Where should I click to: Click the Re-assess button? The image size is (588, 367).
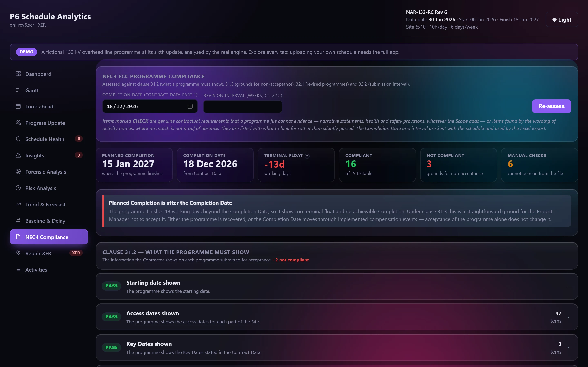pos(551,106)
